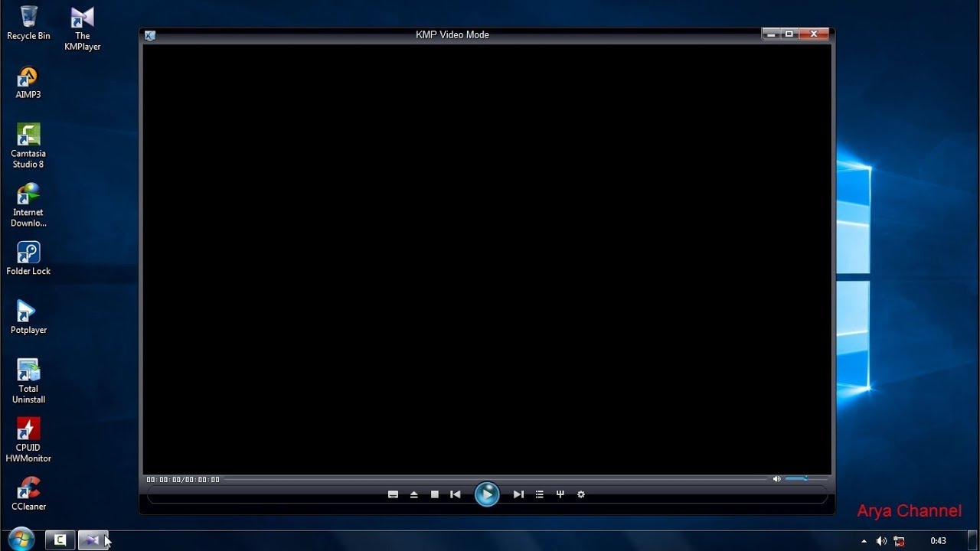This screenshot has height=551, width=980.
Task: Maximize the KMPlayer window
Action: click(x=789, y=34)
